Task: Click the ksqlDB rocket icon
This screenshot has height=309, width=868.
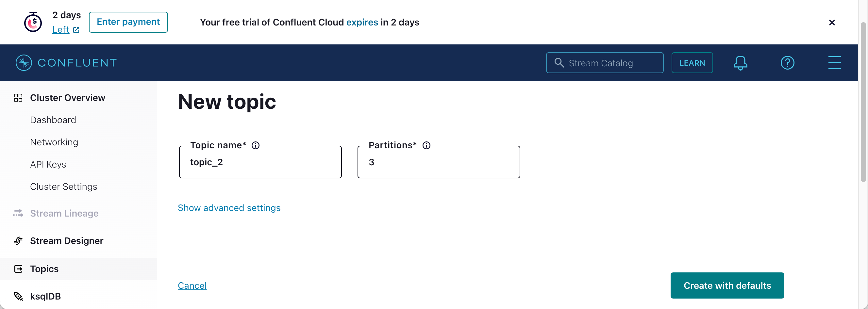Action: pyautogui.click(x=18, y=296)
